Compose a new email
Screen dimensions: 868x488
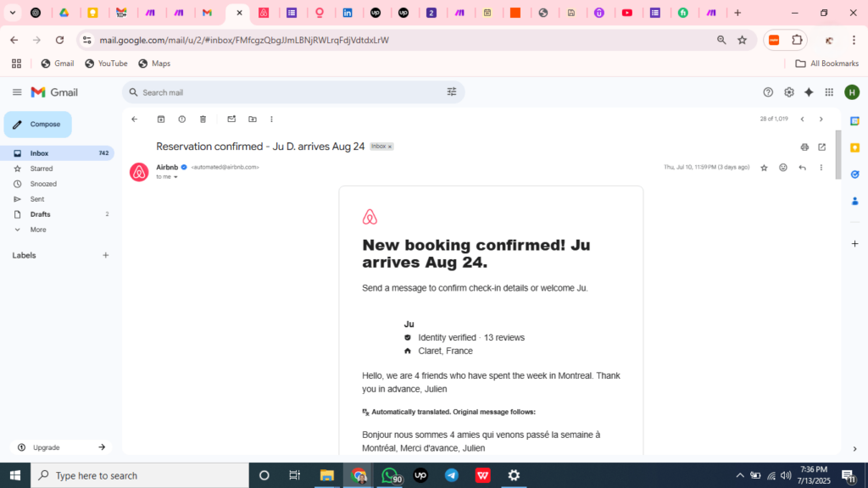click(x=37, y=125)
